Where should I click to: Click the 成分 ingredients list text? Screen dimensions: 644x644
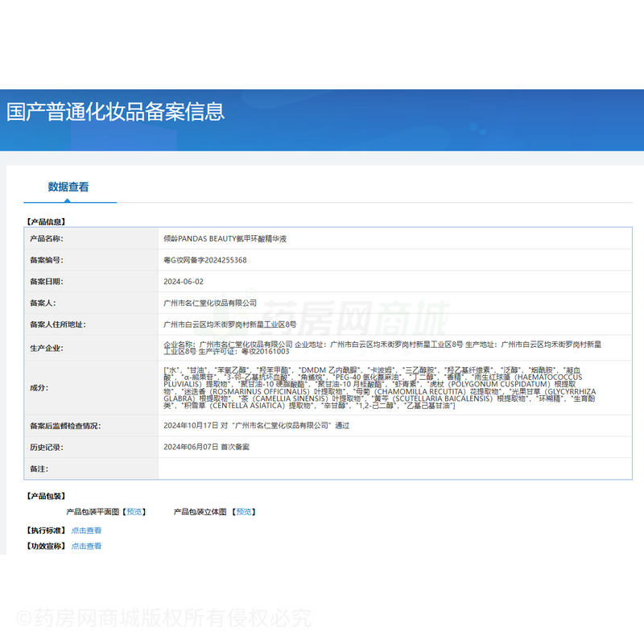coord(378,387)
